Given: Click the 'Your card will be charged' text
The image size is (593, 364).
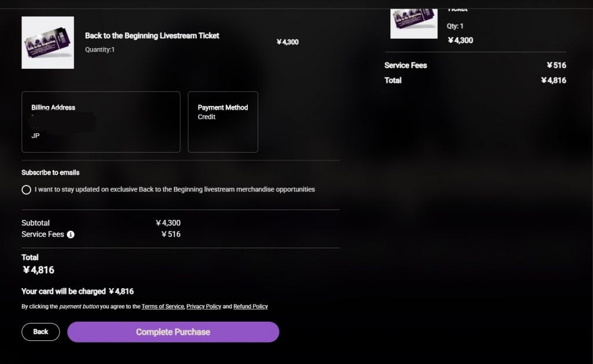Looking at the screenshot, I should 64,291.
